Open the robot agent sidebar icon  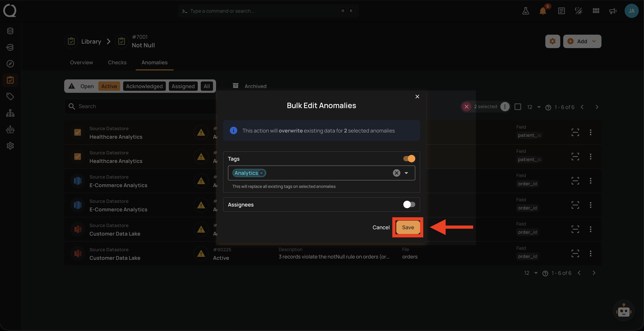[10, 129]
